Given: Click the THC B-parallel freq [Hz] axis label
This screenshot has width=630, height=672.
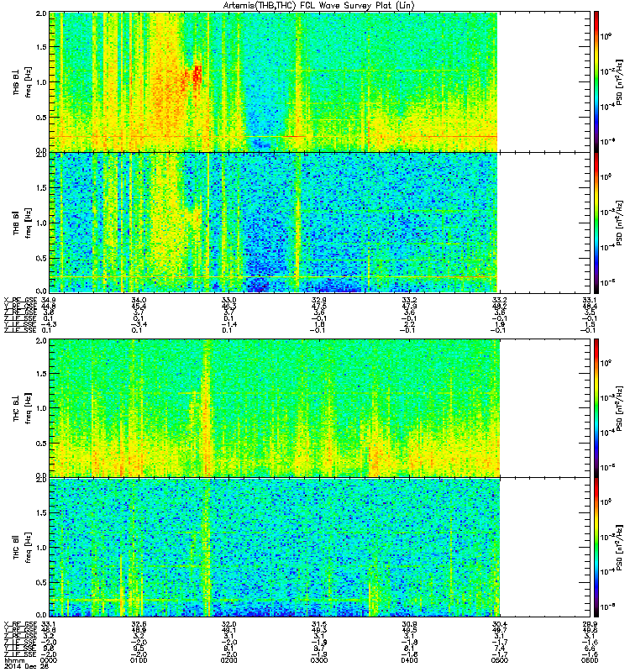Looking at the screenshot, I should coord(29,548).
